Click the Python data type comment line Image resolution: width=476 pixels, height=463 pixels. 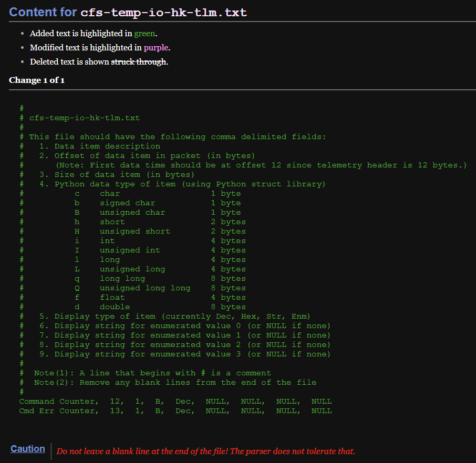(x=182, y=184)
